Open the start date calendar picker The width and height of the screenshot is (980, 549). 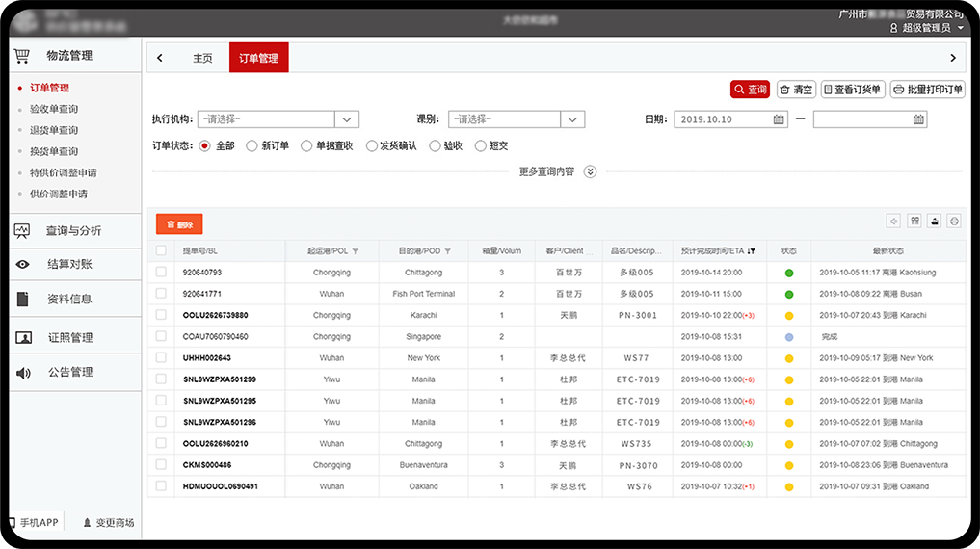click(779, 119)
